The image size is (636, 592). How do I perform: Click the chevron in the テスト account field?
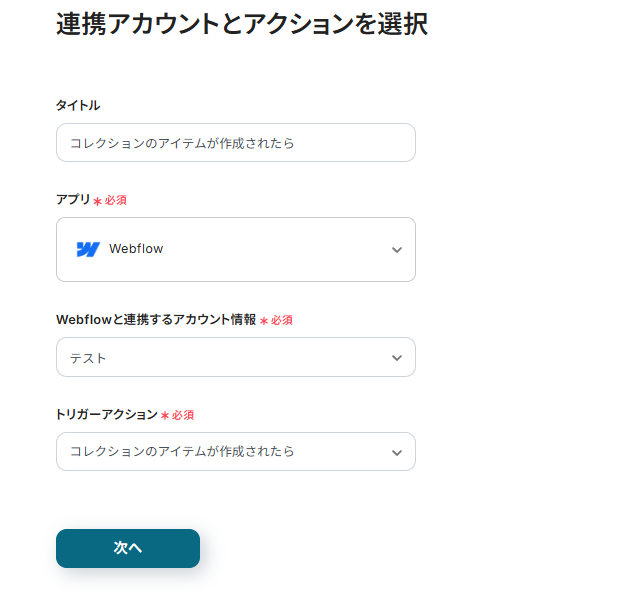click(397, 358)
